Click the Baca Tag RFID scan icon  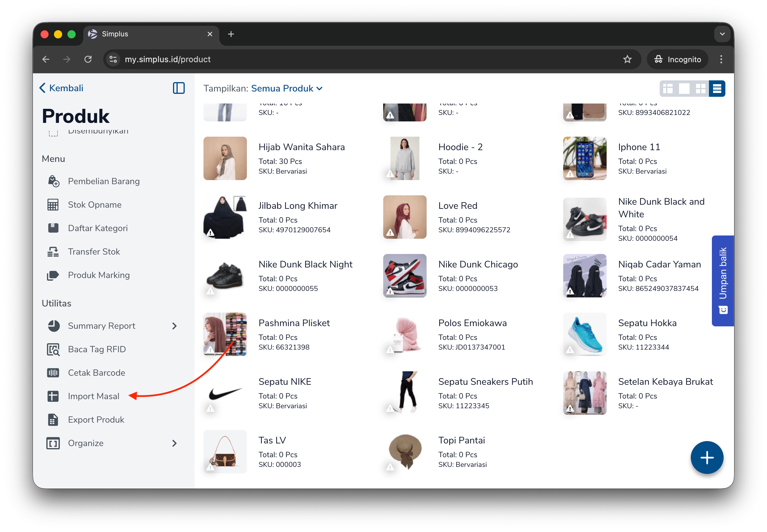point(53,349)
